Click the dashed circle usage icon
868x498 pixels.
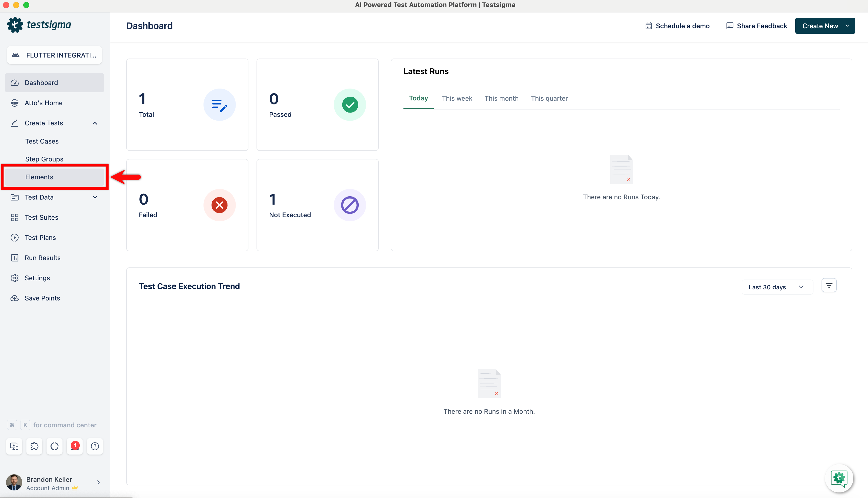55,446
